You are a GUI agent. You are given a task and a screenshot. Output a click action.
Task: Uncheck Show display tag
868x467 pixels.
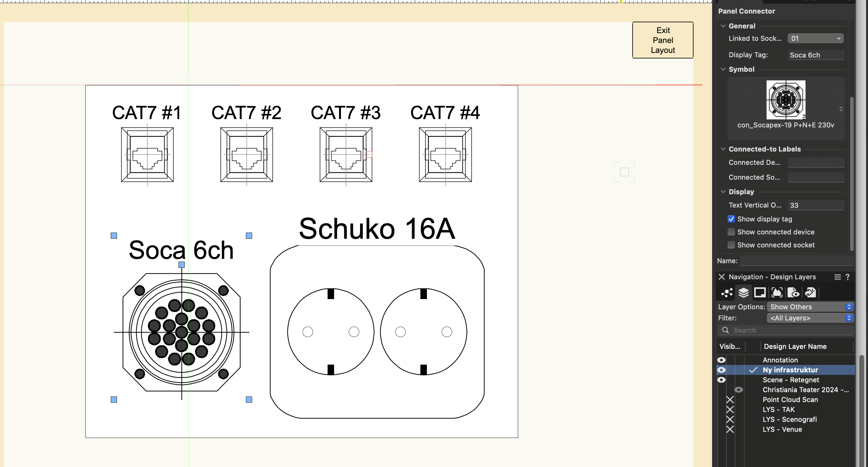click(731, 219)
